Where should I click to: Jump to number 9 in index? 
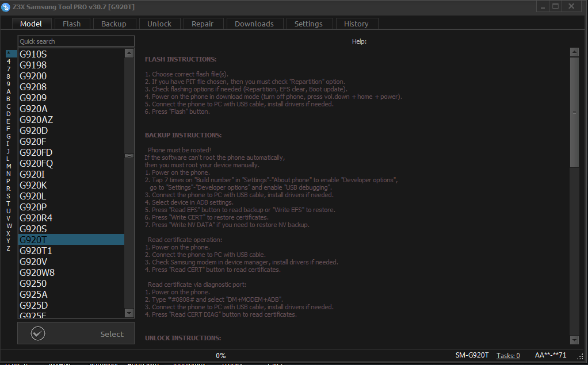tap(9, 84)
